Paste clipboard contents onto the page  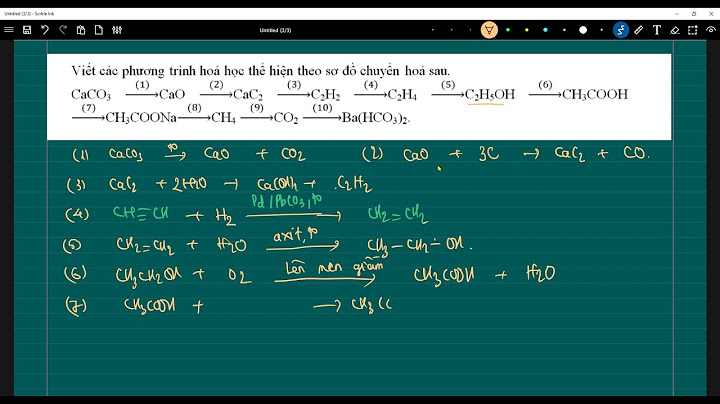[81, 30]
